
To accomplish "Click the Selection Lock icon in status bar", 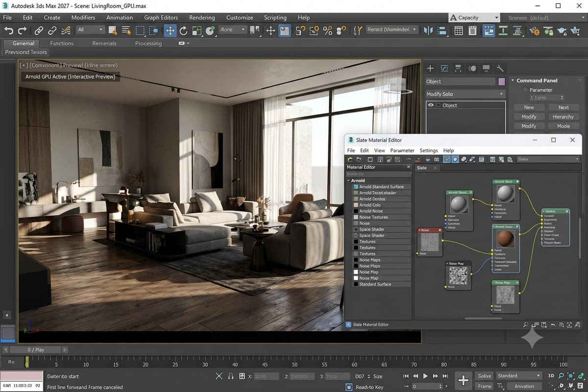I will [x=230, y=376].
